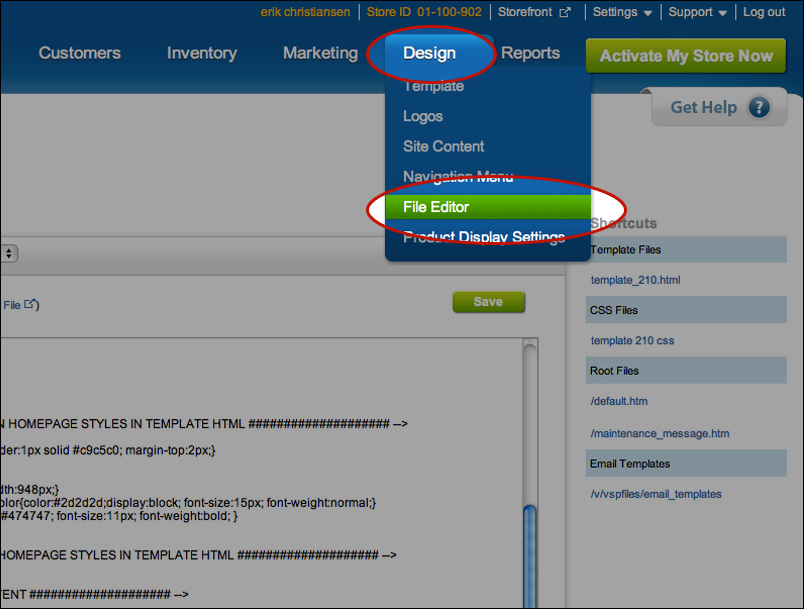This screenshot has width=804, height=609.
Task: Open the file selector stepper dropdown
Action: click(9, 253)
